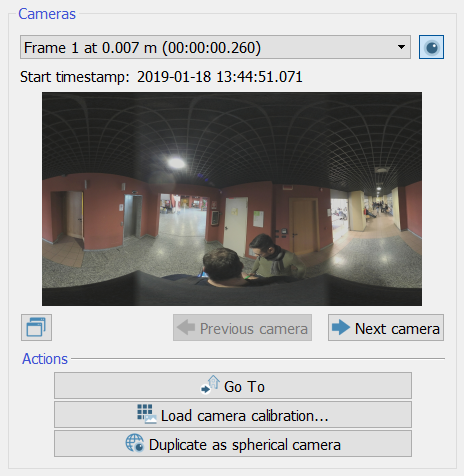Click the blue right arrow icon
Viewport: 464px width, 476px height.
[341, 327]
